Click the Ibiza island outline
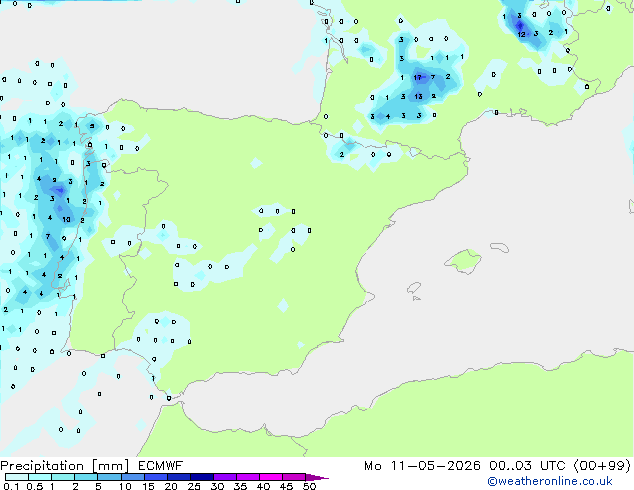Image resolution: width=634 pixels, height=490 pixels. click(414, 288)
